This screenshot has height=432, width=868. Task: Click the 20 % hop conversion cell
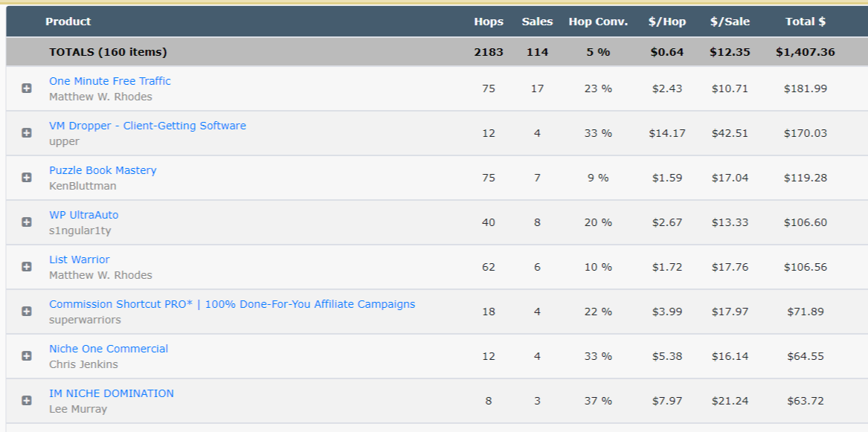(599, 222)
